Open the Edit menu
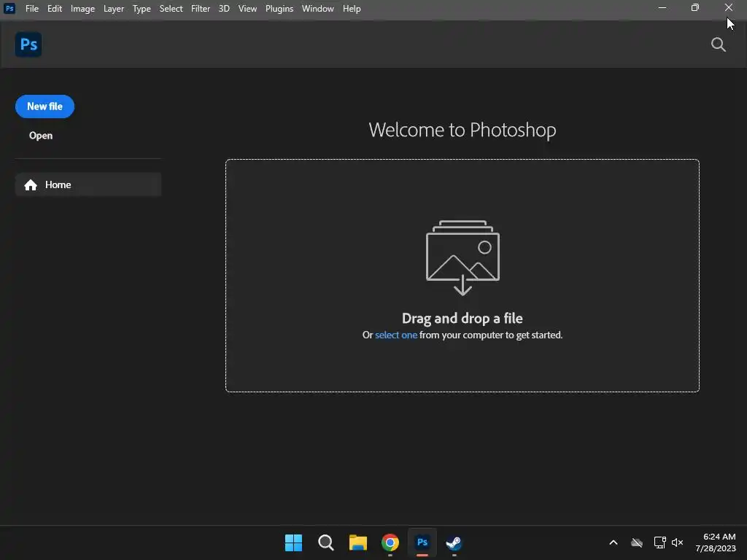 pyautogui.click(x=54, y=9)
